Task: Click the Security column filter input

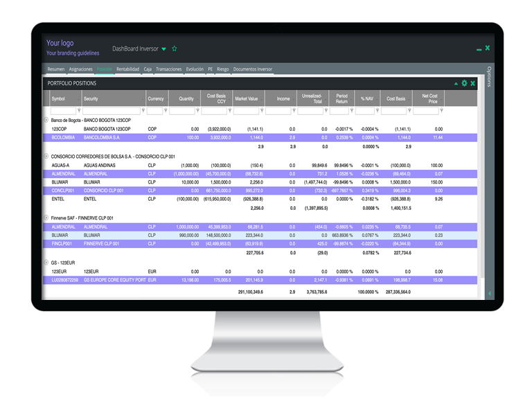Action: coord(112,111)
